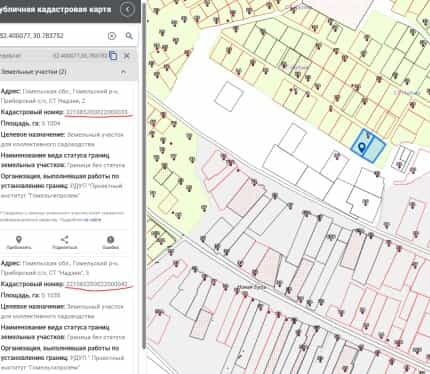Close the coordinates result with the X icon
Screen dimensions: 430x374
coord(127,56)
